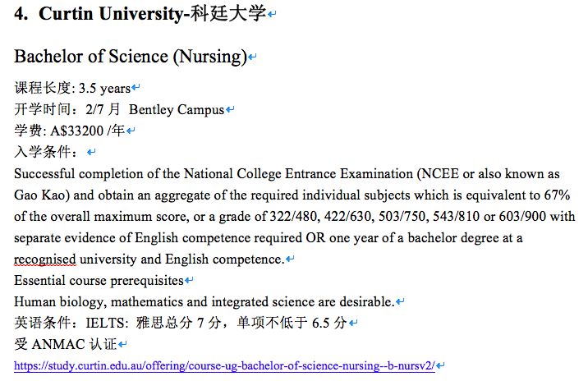Click the 科廷大学 Chinese university name

[228, 14]
